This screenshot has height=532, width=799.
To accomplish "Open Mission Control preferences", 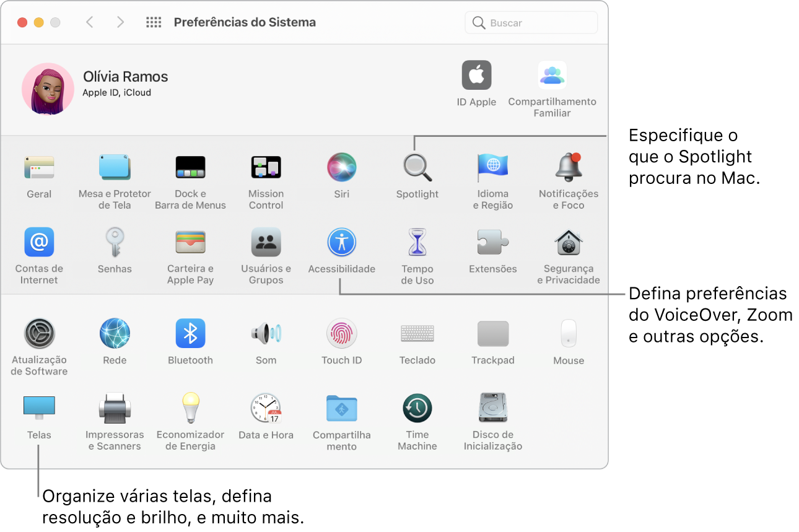I will 266,167.
